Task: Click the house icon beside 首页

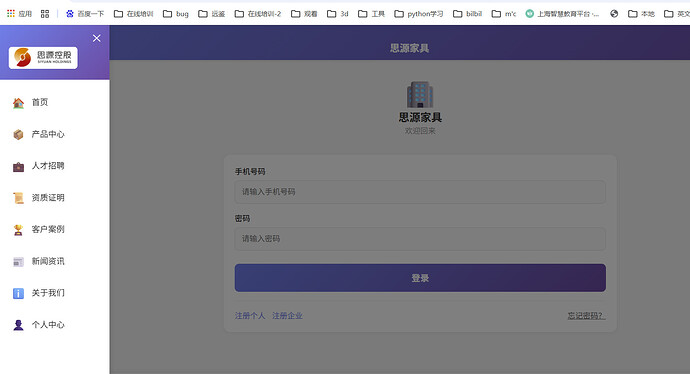Action: pos(18,103)
